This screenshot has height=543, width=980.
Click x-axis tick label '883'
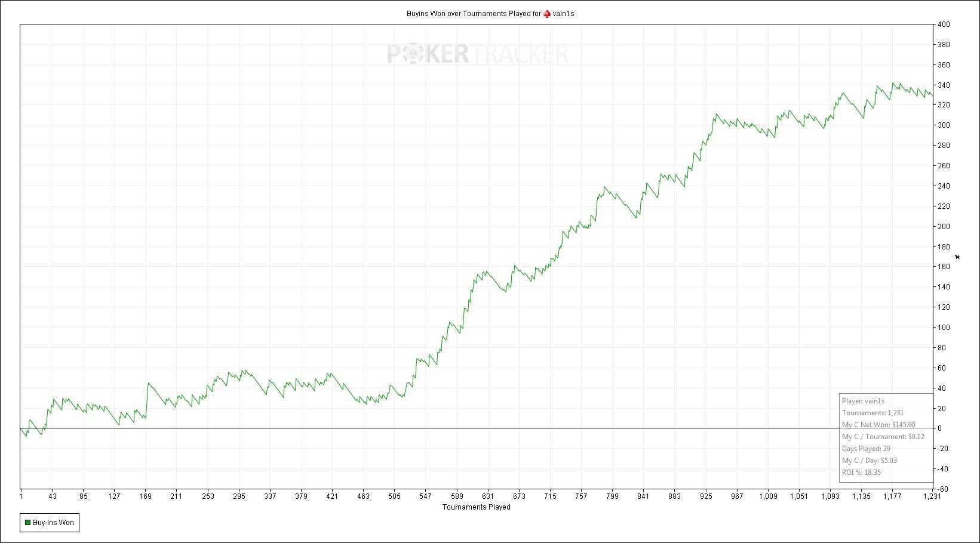(x=674, y=496)
